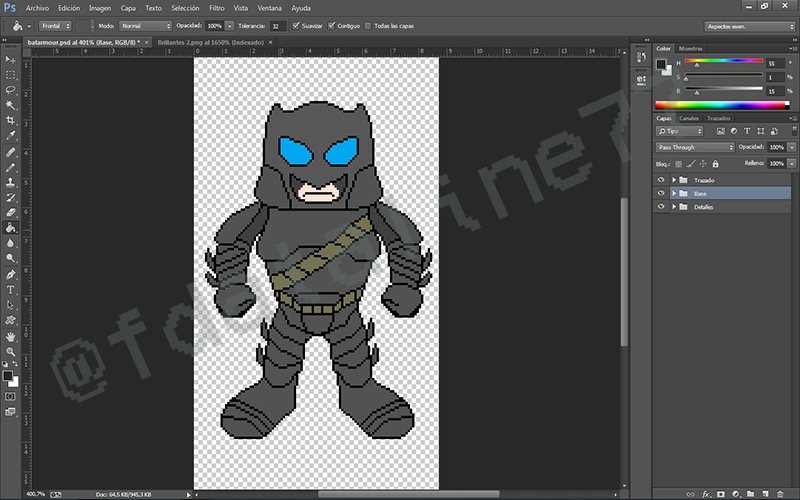Expand the Base group

[674, 193]
